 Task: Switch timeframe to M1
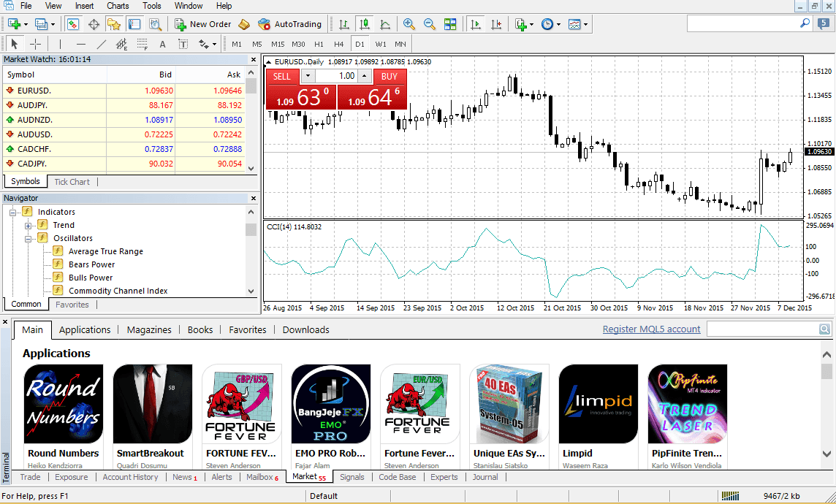pos(237,45)
